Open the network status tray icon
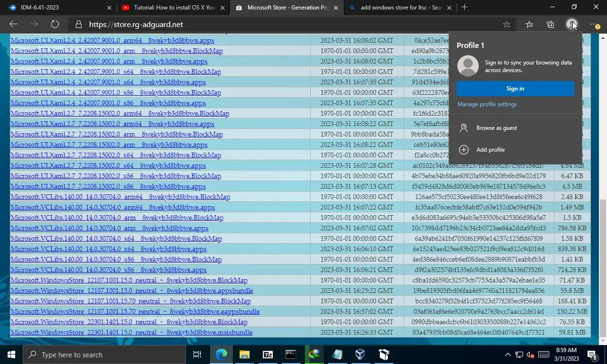 pyautogui.click(x=519, y=355)
